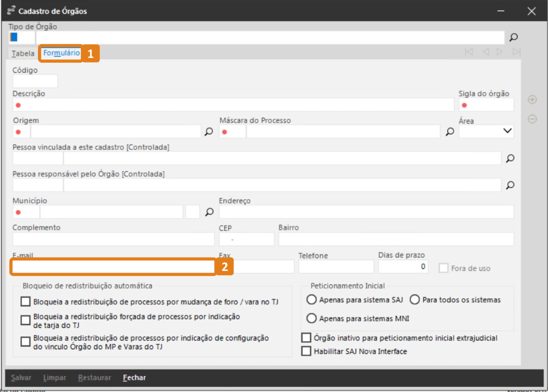Select Apenas para sistema SAJ option
This screenshot has width=548, height=392.
[x=311, y=300]
